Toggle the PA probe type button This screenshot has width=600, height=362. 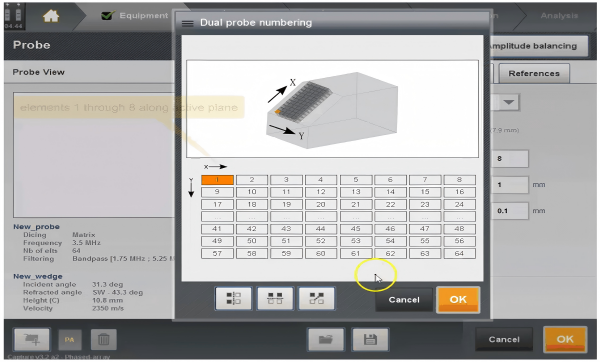70,339
